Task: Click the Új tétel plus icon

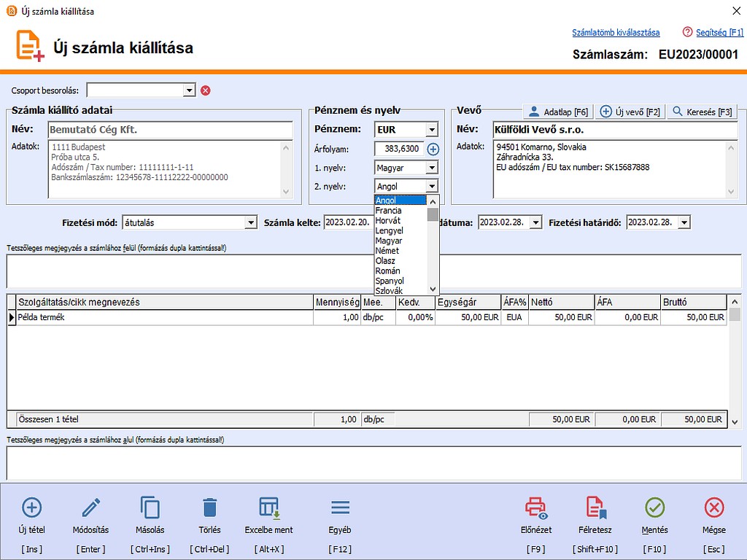Action: click(32, 507)
